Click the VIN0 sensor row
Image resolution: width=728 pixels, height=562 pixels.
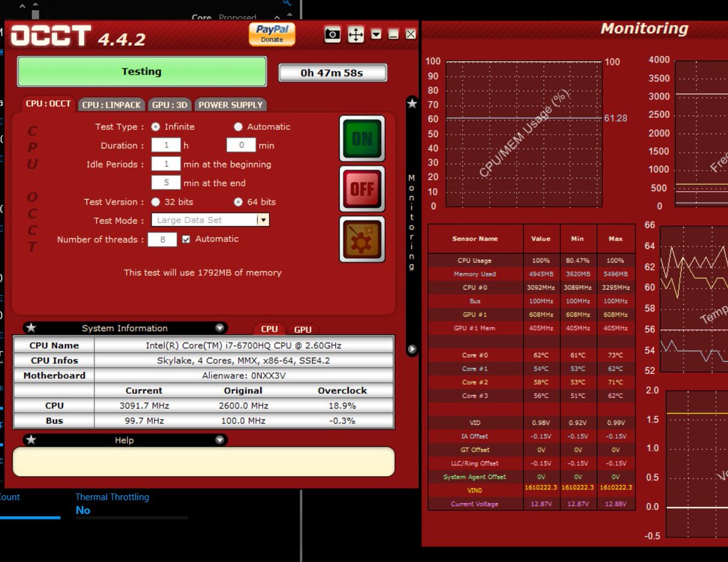pyautogui.click(x=531, y=490)
